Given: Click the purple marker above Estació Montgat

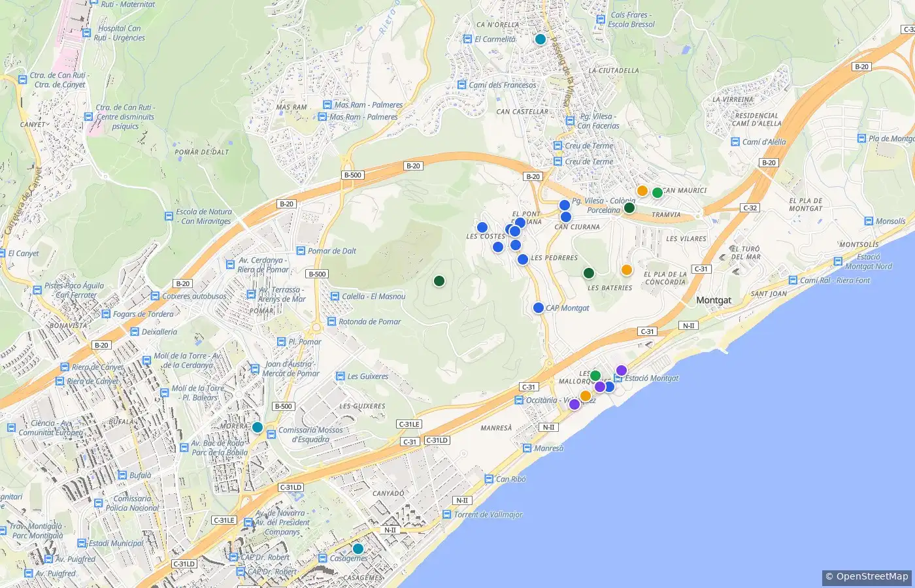Looking at the screenshot, I should point(622,370).
